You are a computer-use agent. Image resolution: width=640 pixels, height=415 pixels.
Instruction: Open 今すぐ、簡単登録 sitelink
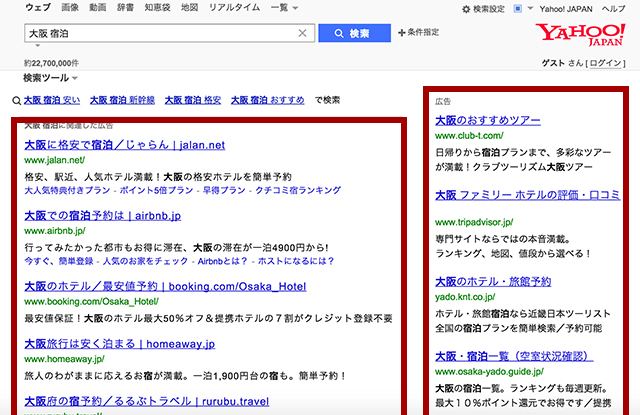pos(59,261)
